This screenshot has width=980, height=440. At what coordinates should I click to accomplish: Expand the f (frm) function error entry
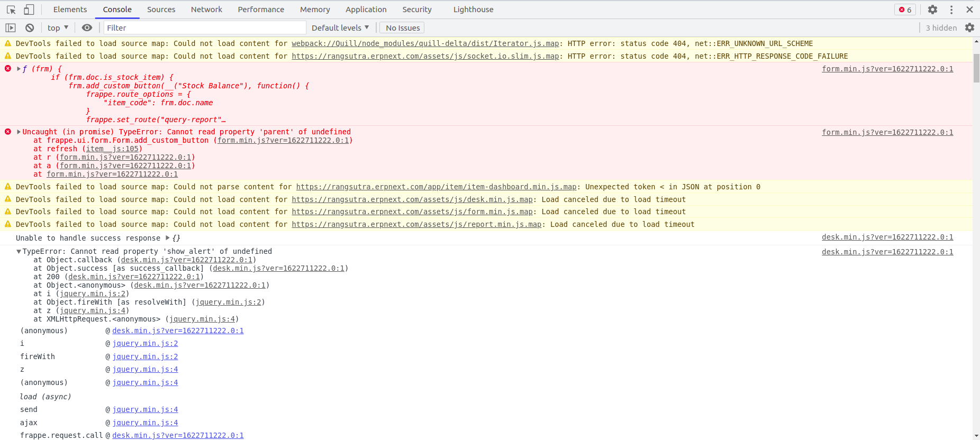point(19,69)
